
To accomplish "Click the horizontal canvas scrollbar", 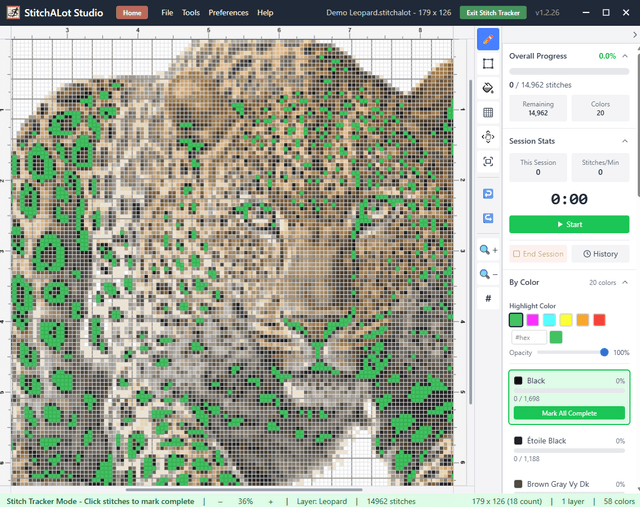I will (x=244, y=489).
